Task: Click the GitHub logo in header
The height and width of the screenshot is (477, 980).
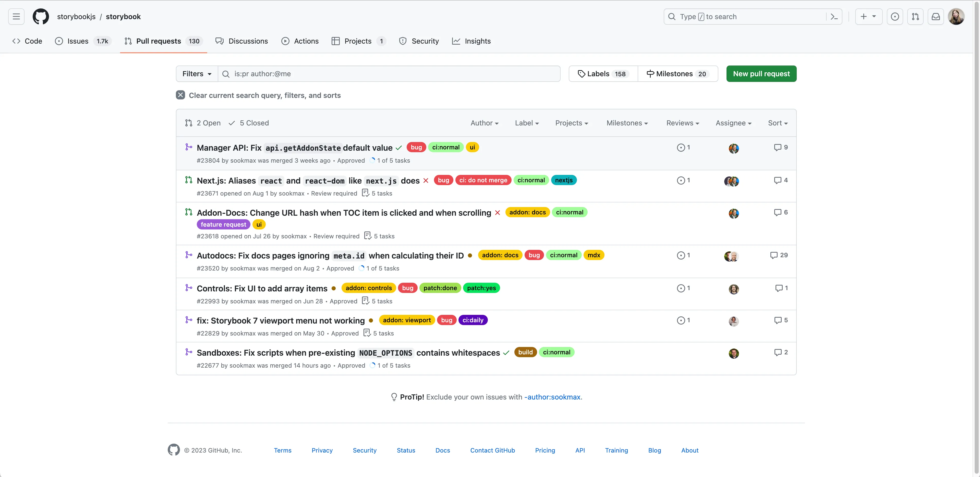Action: (41, 17)
